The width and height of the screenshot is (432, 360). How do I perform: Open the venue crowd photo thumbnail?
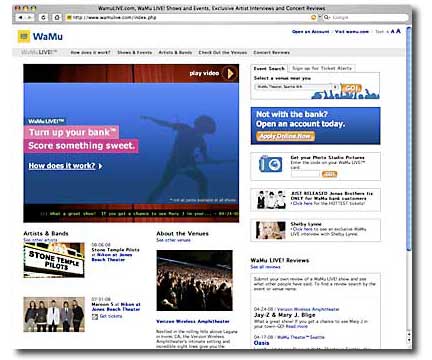coord(194,281)
